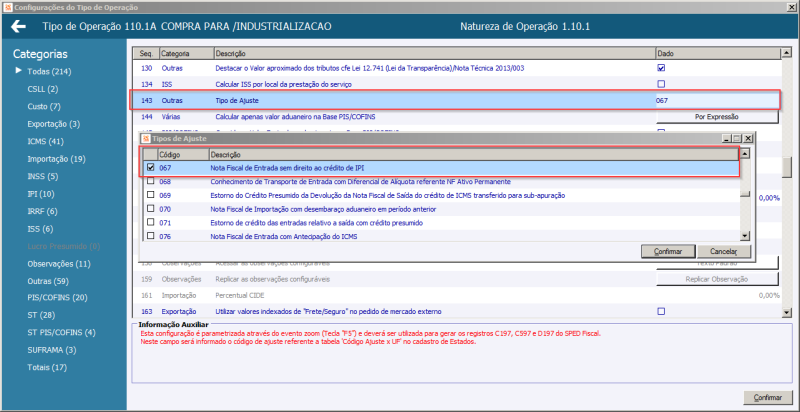The width and height of the screenshot is (800, 412).
Task: Uncheck the 067 adjustment type checkbox
Action: pos(151,167)
